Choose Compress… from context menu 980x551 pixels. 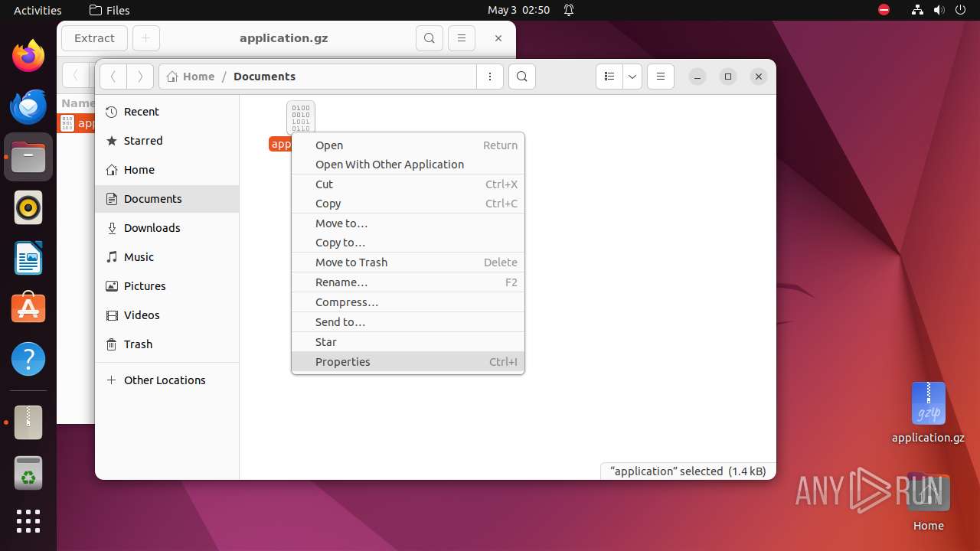(x=408, y=302)
